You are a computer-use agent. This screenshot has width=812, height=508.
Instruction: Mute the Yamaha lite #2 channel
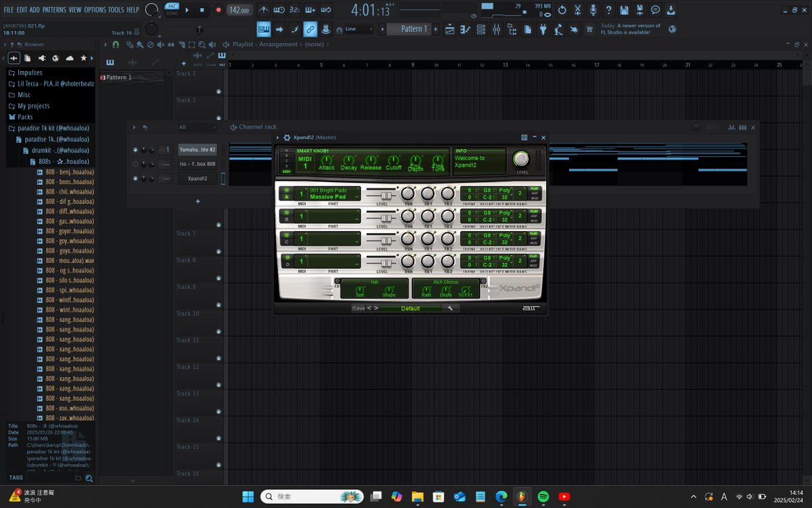click(x=135, y=149)
